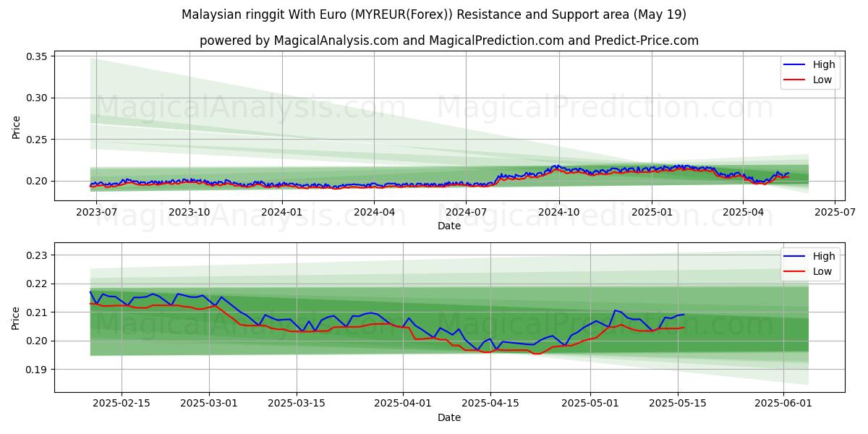Click the 0.30 tick on top chart

point(37,98)
